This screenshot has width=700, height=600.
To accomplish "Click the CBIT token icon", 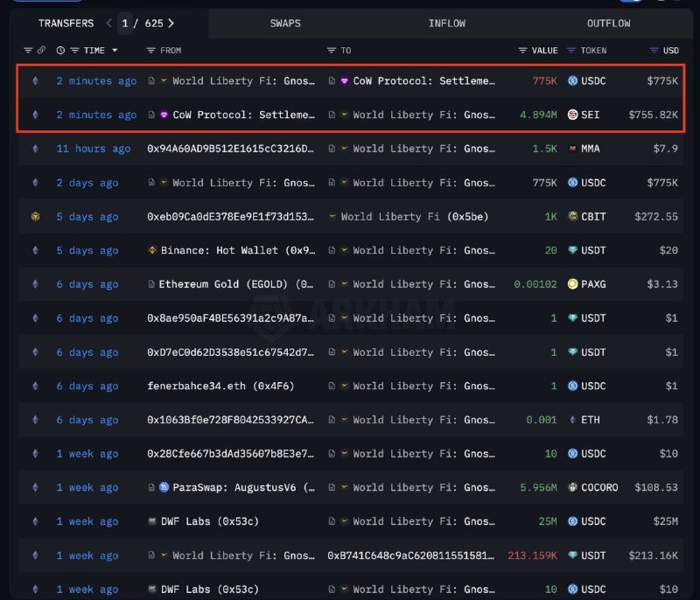I will 572,216.
